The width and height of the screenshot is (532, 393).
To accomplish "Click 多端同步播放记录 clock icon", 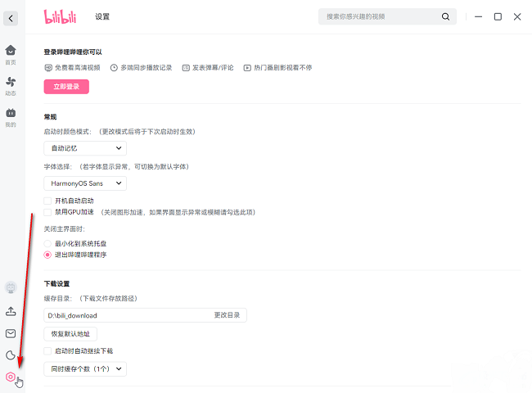I will click(x=114, y=68).
